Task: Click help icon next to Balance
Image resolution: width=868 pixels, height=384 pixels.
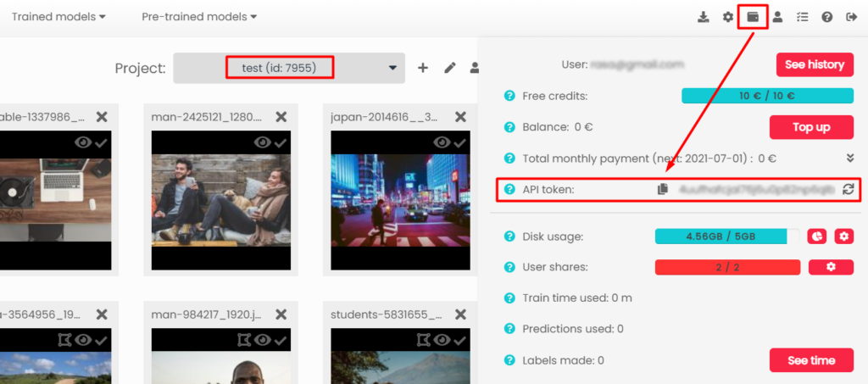Action: (509, 127)
